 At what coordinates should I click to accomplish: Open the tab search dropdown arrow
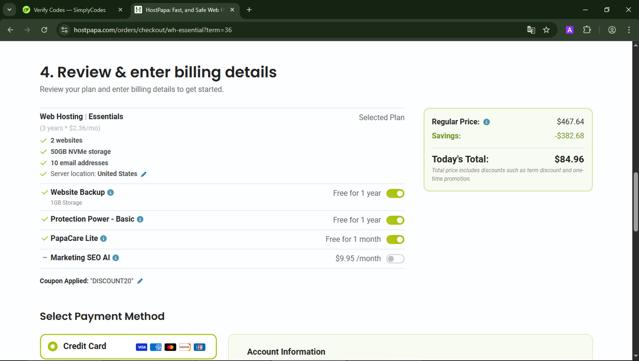point(9,10)
